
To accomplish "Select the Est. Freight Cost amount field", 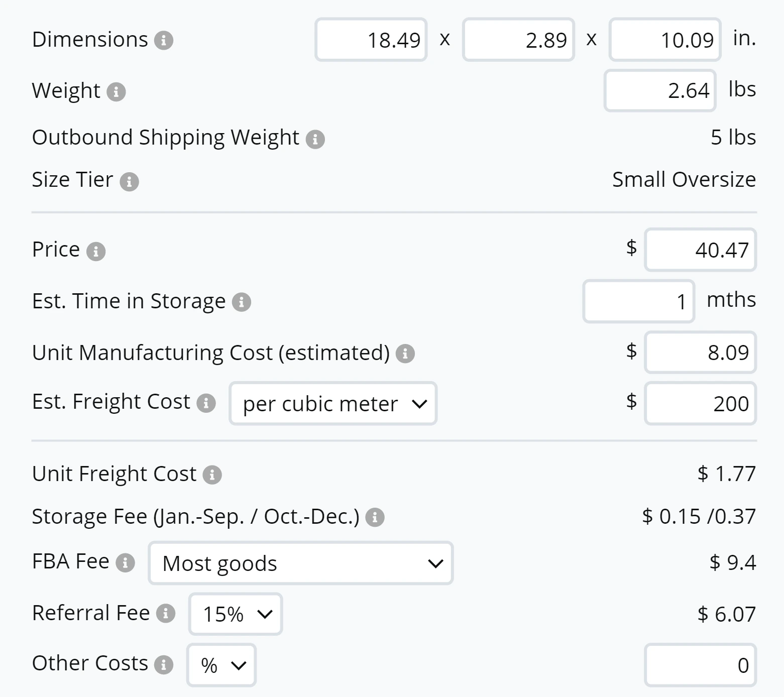I will (701, 404).
